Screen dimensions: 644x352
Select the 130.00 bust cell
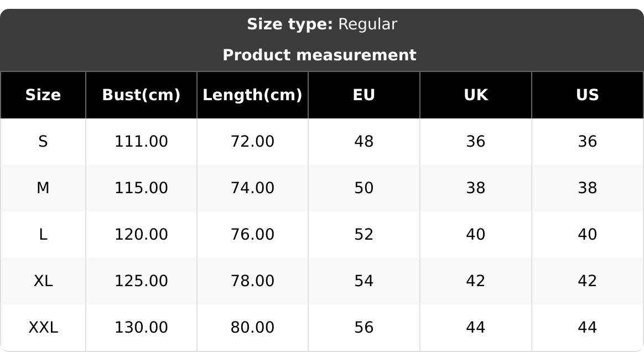[141, 328]
